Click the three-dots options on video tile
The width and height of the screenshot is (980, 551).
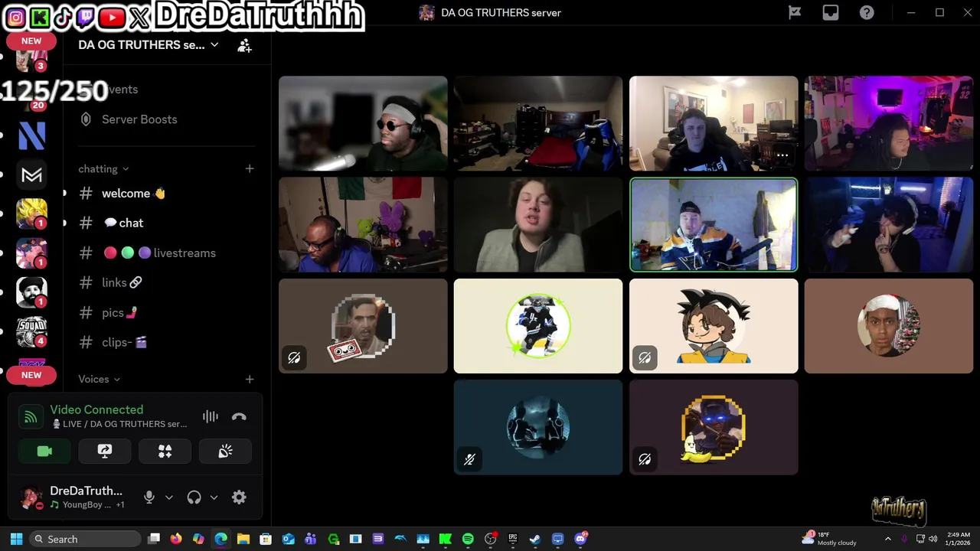pos(782,155)
